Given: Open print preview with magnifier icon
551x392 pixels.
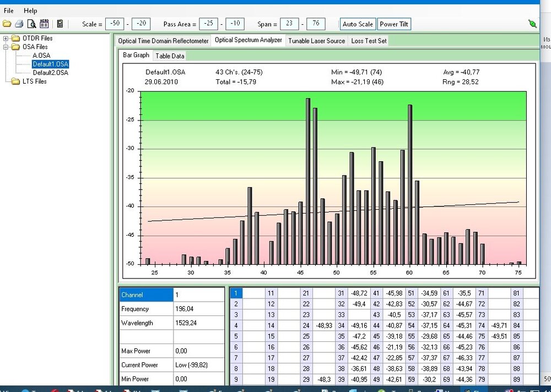Looking at the screenshot, I should 32,24.
